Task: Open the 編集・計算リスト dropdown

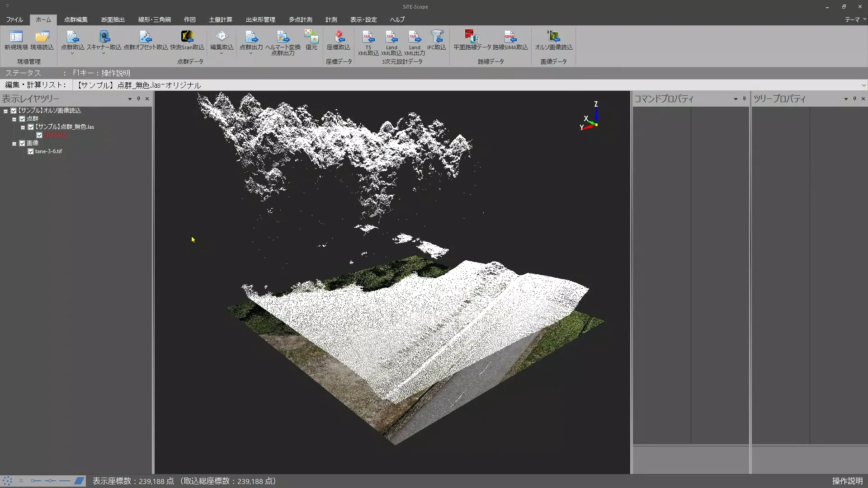Action: [863, 85]
